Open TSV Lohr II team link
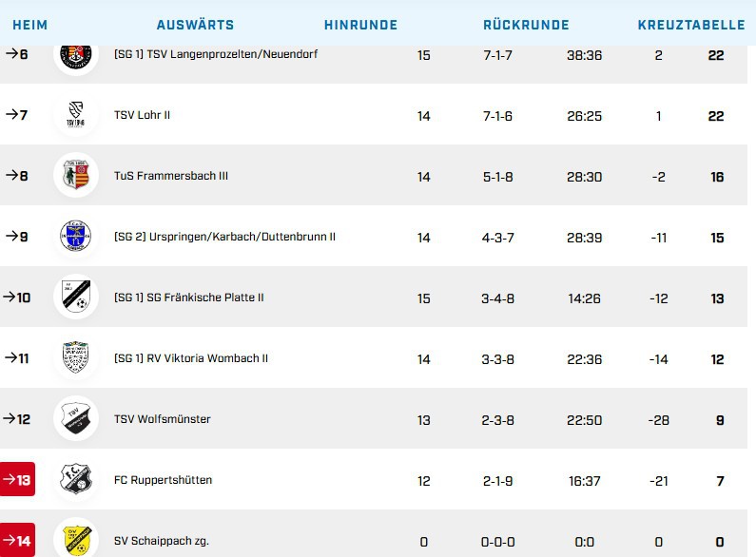756x557 pixels. pyautogui.click(x=142, y=115)
